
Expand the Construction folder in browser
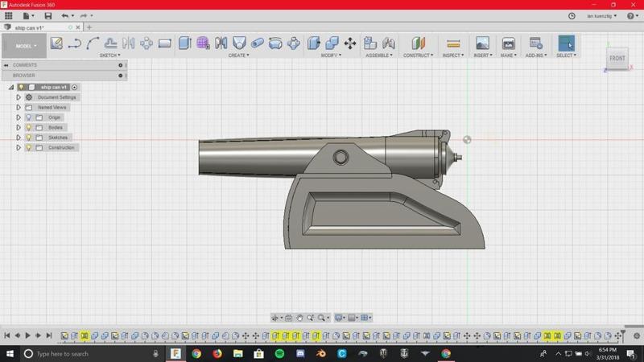coord(19,148)
